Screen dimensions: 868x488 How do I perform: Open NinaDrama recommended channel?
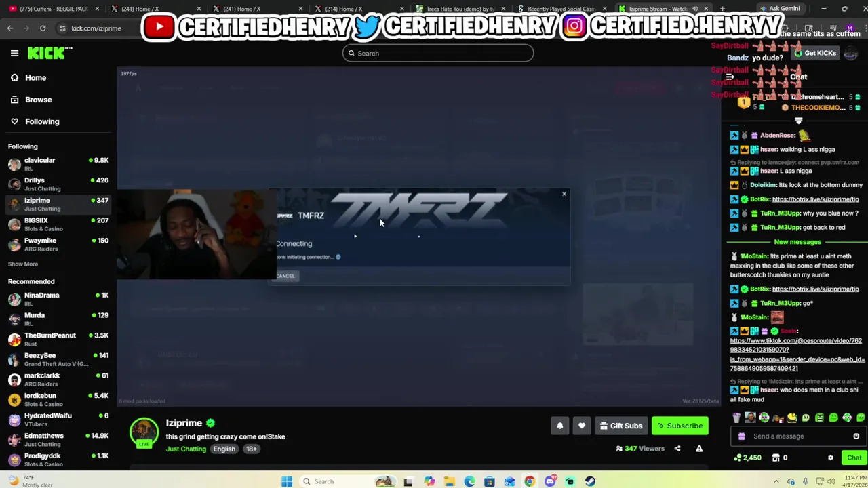[x=58, y=299]
